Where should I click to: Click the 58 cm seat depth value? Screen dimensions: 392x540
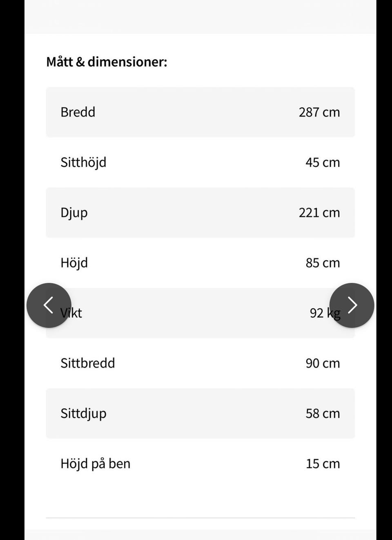point(323,414)
